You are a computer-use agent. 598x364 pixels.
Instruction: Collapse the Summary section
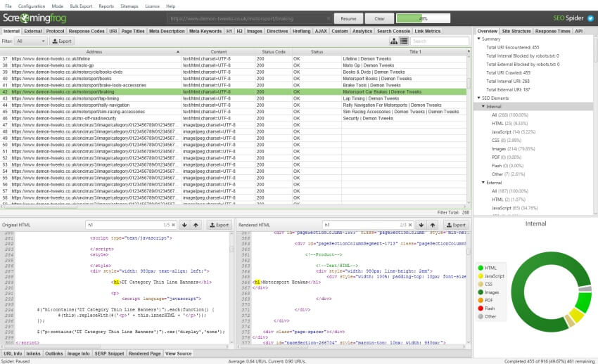[x=479, y=39]
